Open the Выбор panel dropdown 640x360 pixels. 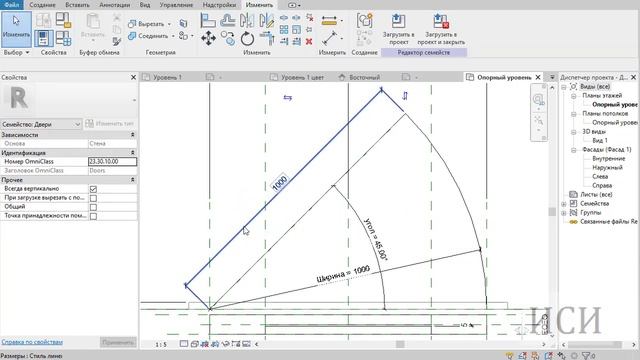[27, 53]
